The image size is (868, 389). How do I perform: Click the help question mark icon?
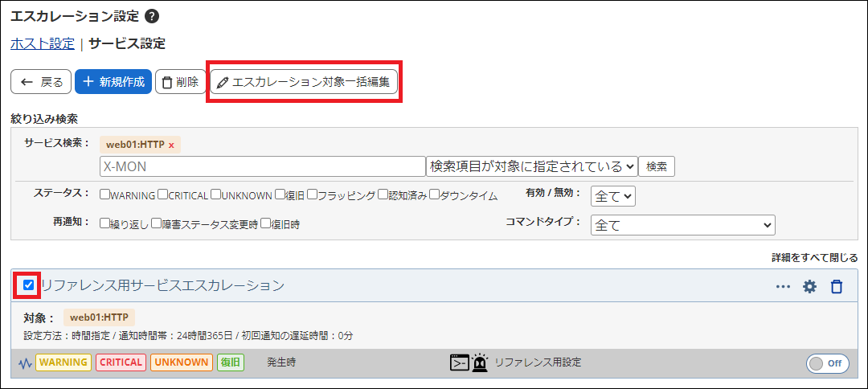[x=152, y=16]
